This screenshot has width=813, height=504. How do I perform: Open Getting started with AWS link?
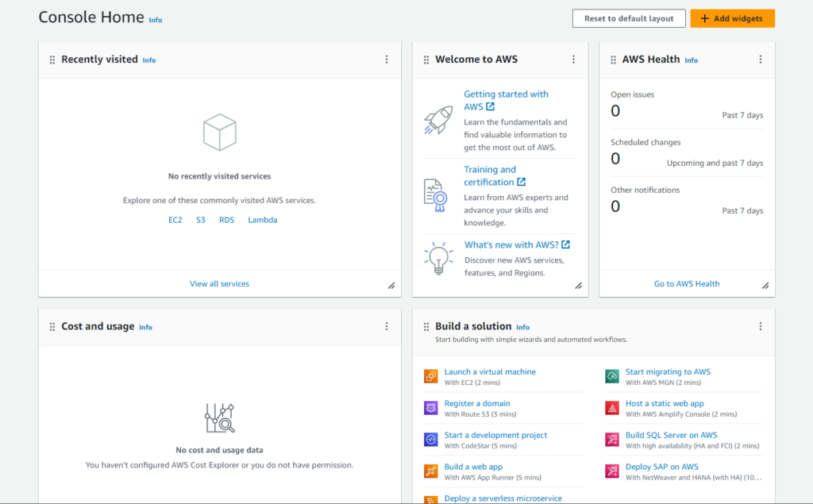click(x=506, y=100)
